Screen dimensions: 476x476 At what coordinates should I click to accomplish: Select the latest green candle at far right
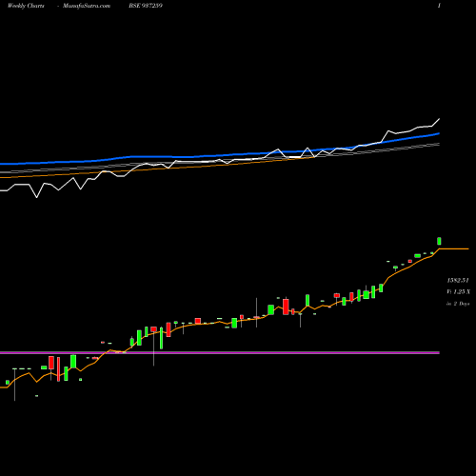[x=439, y=241]
